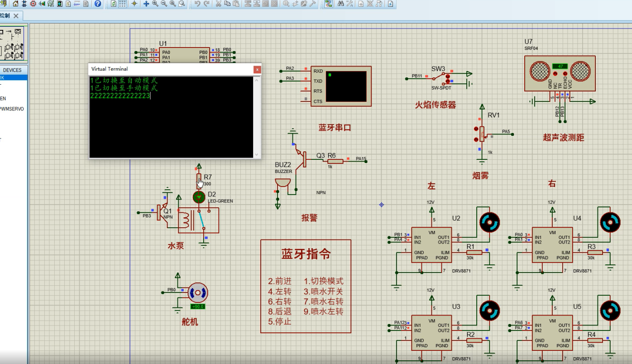
Task: Select the U4 DRV8871 motor driver
Action: [552, 244]
